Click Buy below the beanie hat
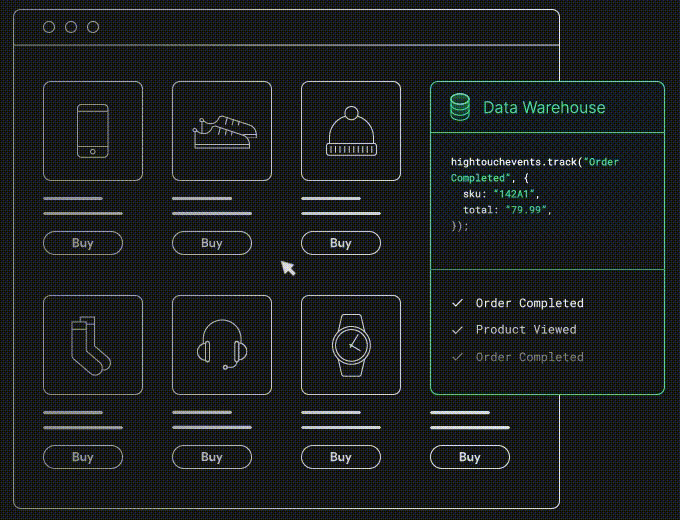 pos(341,243)
